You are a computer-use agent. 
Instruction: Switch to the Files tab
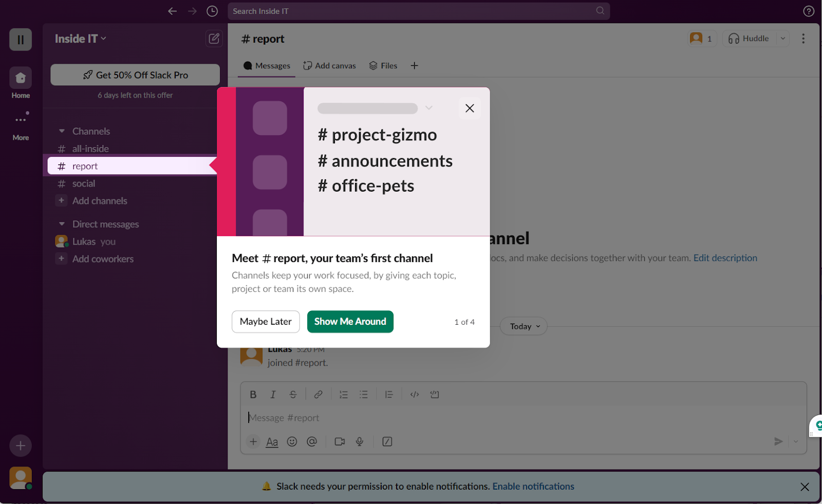click(383, 65)
